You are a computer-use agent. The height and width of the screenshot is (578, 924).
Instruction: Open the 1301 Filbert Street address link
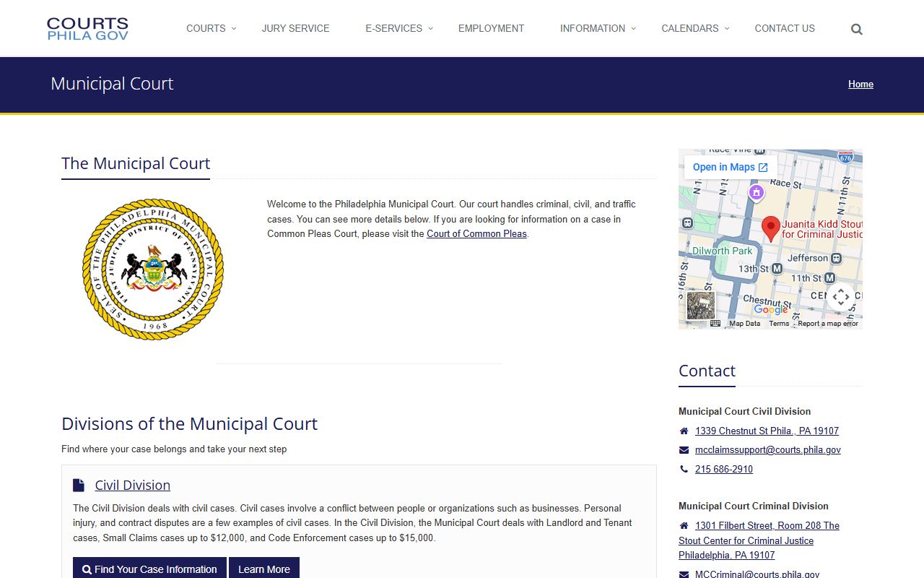(x=759, y=540)
